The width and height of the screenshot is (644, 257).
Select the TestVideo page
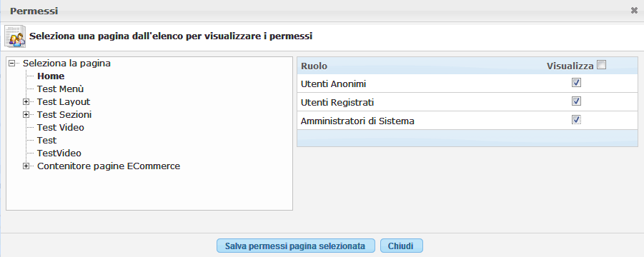(x=59, y=153)
